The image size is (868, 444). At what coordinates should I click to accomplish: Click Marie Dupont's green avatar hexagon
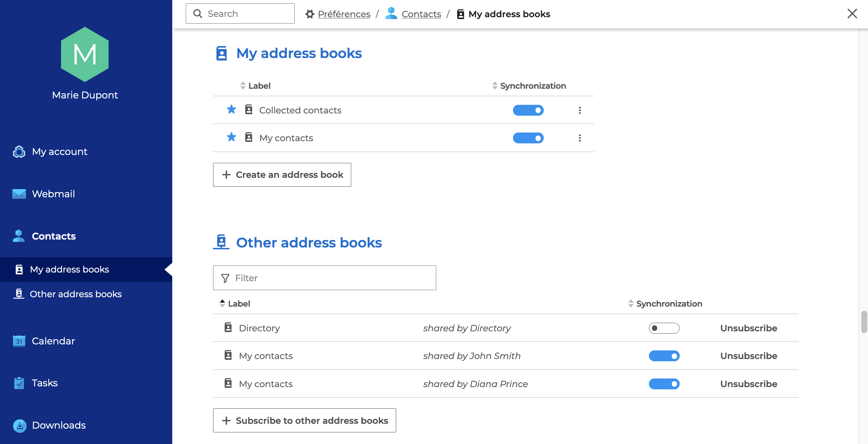[85, 55]
